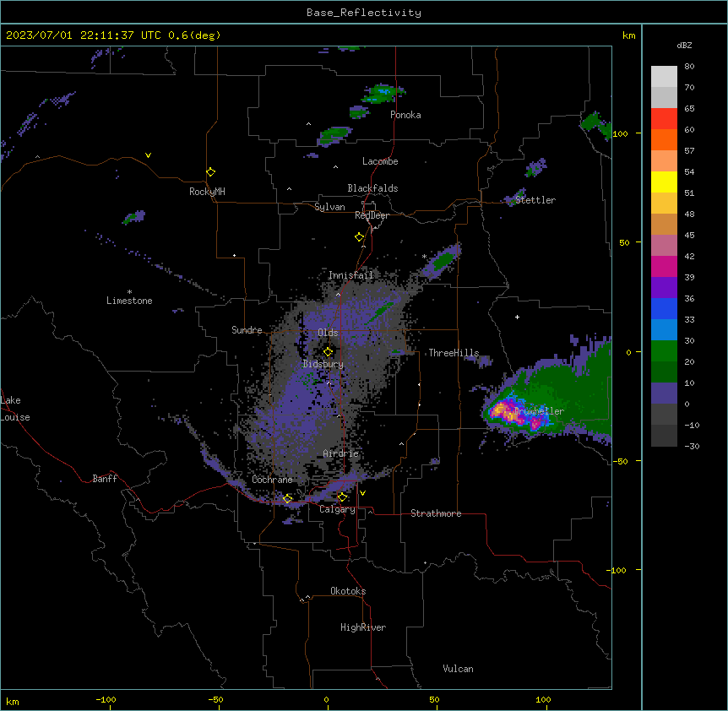Viewport: 728px width, 711px height.
Task: Select the yellow diamond marker above the Calgary label
Action: click(342, 497)
